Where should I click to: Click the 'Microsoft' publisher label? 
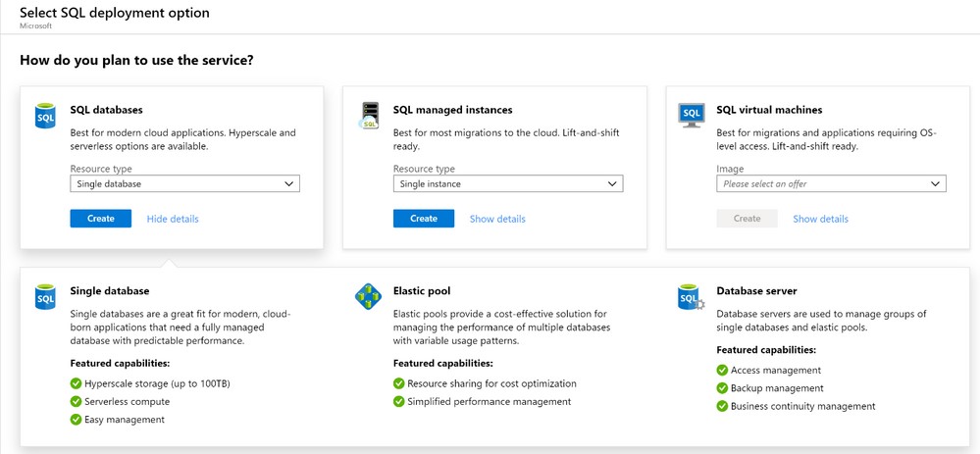coord(35,26)
